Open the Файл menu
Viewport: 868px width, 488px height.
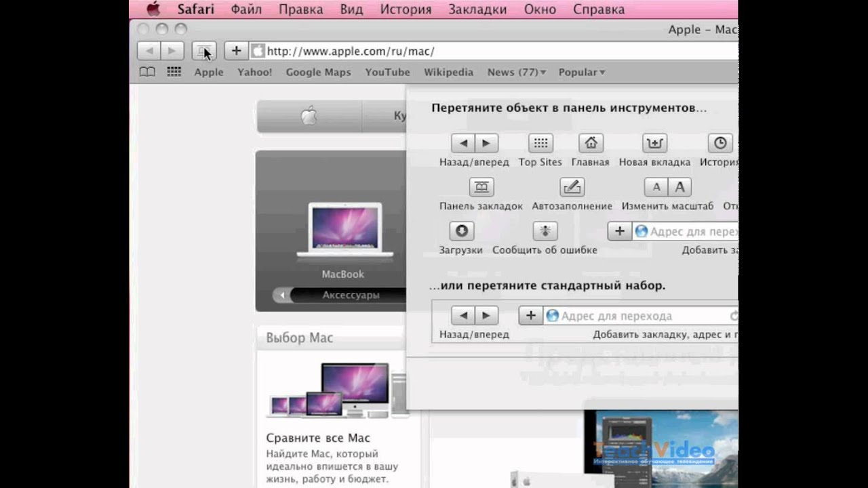(246, 9)
